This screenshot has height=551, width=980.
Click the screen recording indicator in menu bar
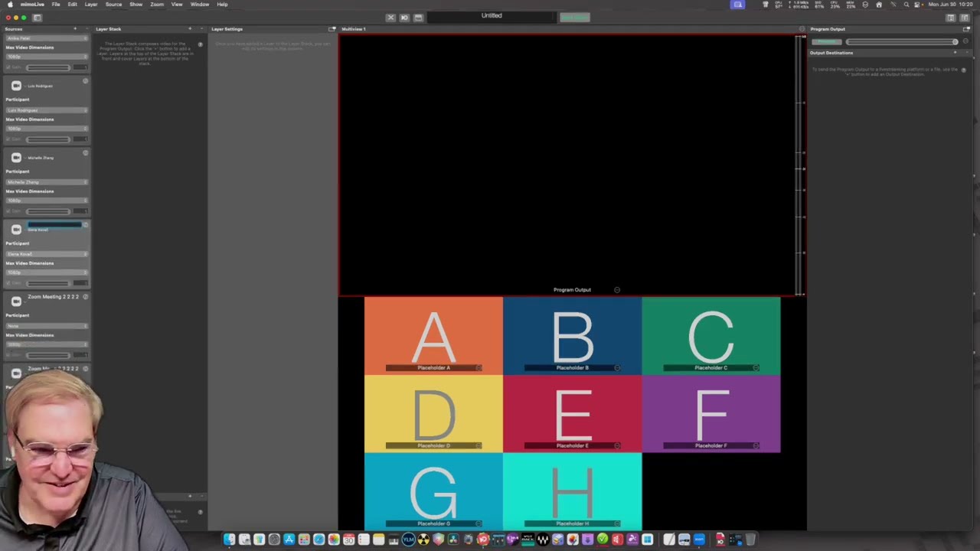tap(738, 5)
